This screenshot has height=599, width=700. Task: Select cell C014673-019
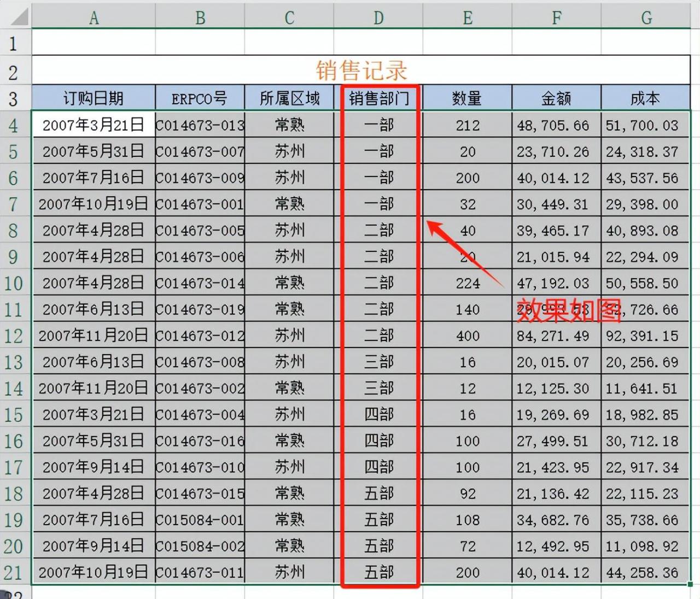(x=200, y=309)
